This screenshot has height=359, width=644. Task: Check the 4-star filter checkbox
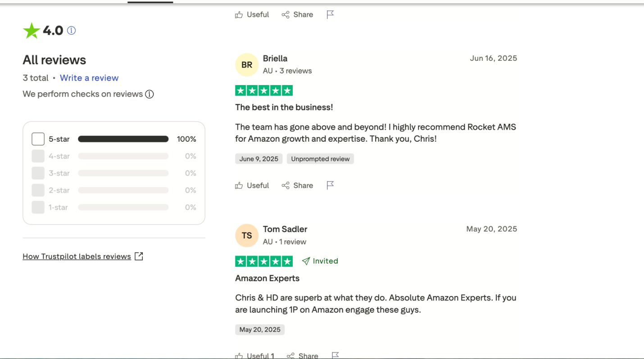pyautogui.click(x=38, y=156)
